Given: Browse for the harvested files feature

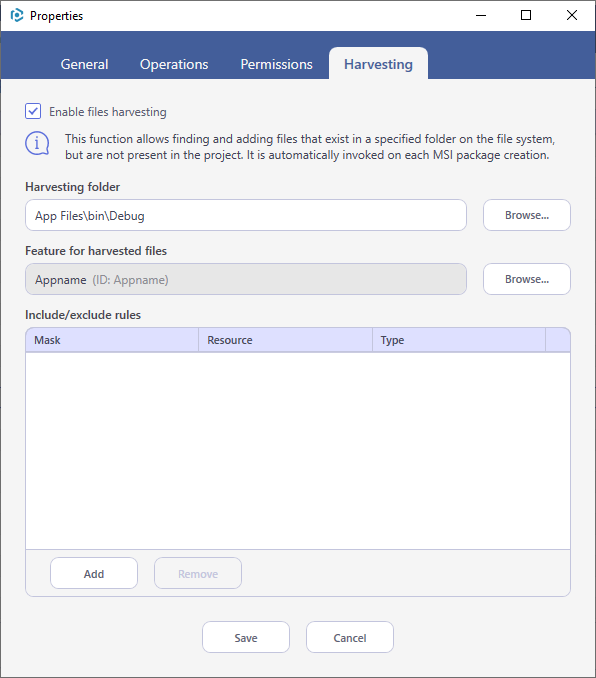Looking at the screenshot, I should pos(527,279).
